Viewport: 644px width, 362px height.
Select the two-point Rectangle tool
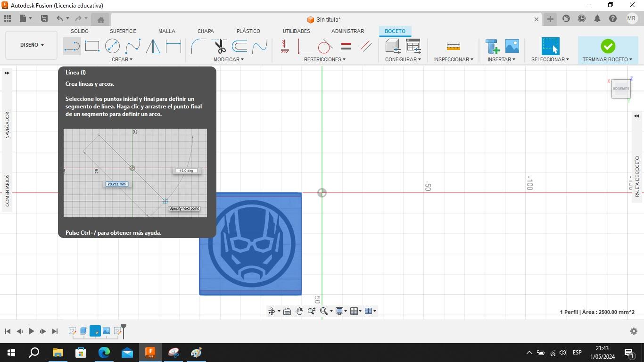click(92, 46)
